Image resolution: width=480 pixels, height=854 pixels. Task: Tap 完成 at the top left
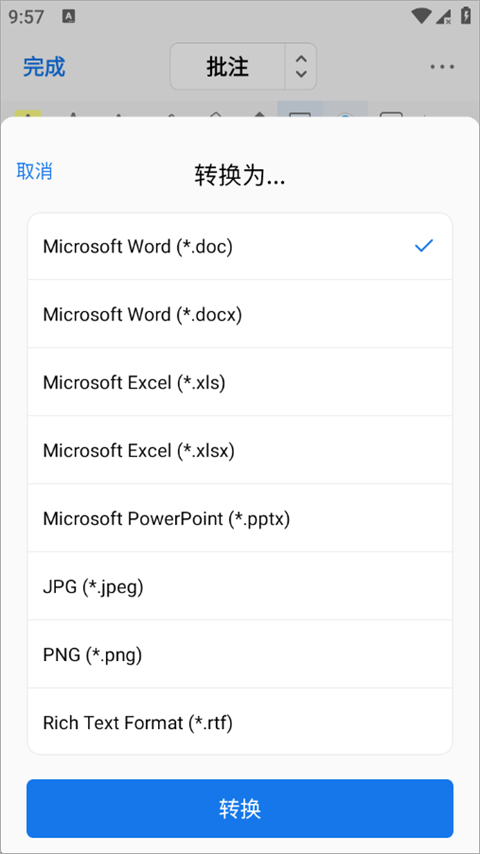(44, 66)
